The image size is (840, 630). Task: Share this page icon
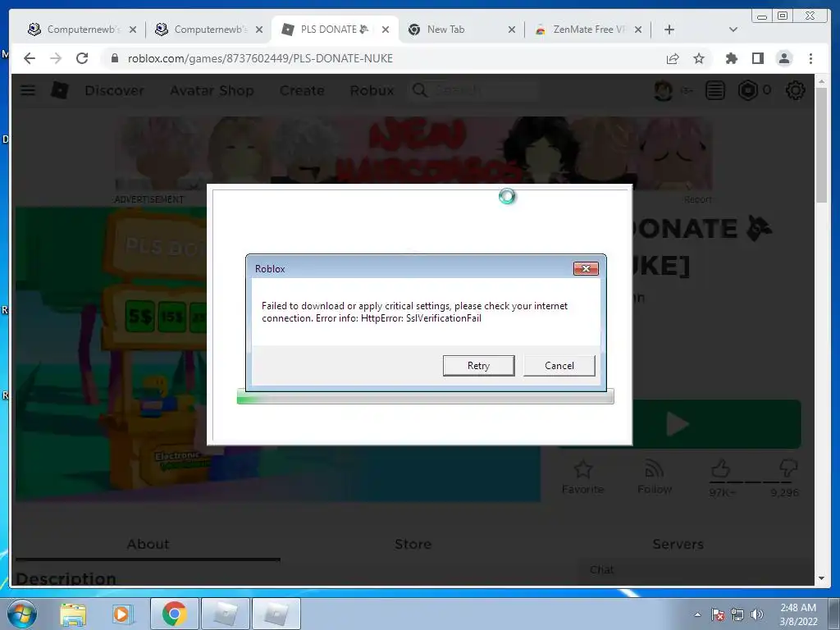point(673,58)
